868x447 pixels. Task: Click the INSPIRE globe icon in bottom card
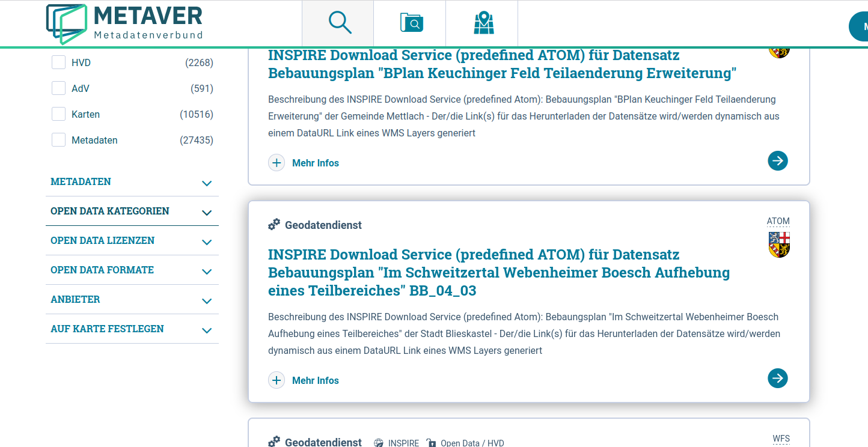coord(379,443)
